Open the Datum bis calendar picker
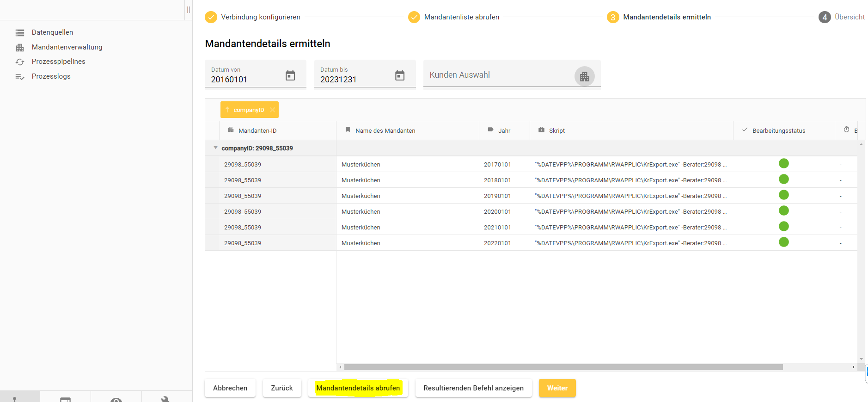 tap(400, 75)
